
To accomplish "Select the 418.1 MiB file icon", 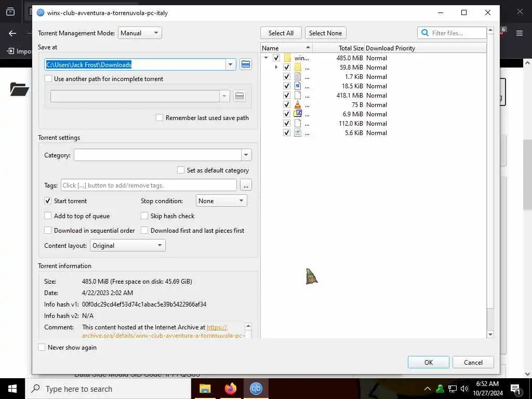I will point(298,96).
